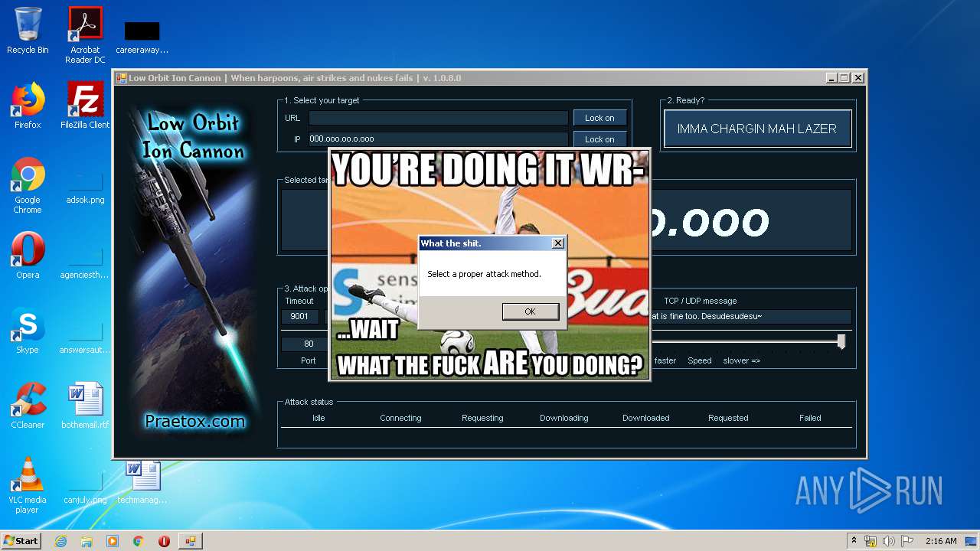Image resolution: width=980 pixels, height=551 pixels.
Task: Open the Opera desktop shortcut
Action: 28,256
